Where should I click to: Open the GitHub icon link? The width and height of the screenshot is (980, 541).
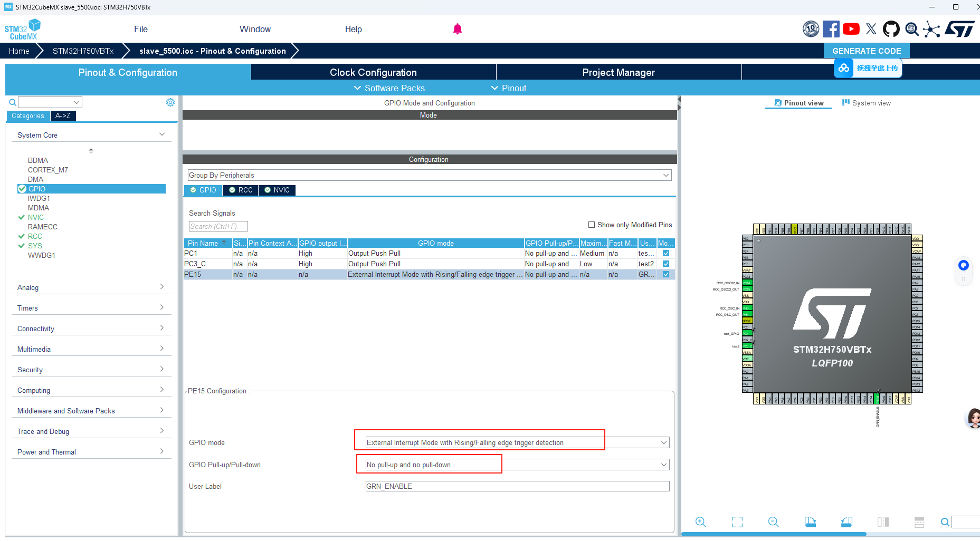pyautogui.click(x=891, y=29)
